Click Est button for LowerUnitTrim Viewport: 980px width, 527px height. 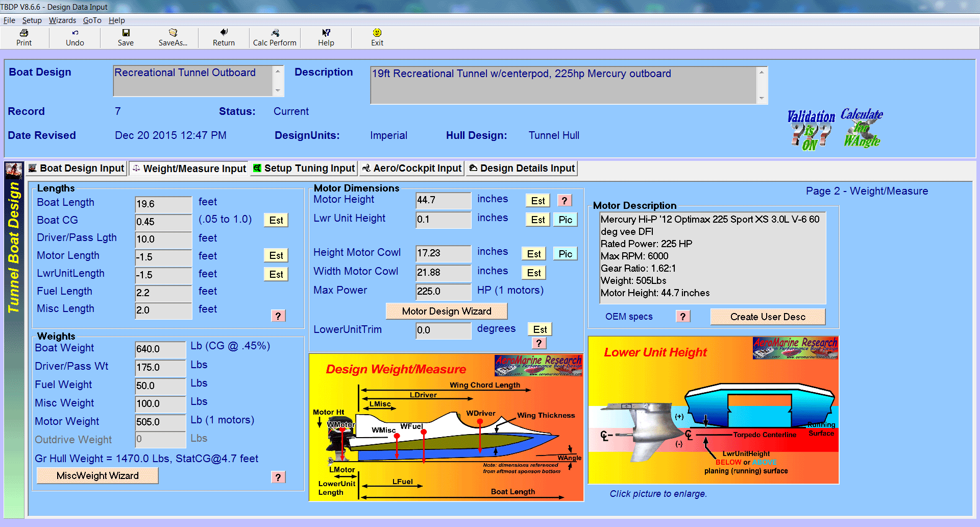[540, 329]
